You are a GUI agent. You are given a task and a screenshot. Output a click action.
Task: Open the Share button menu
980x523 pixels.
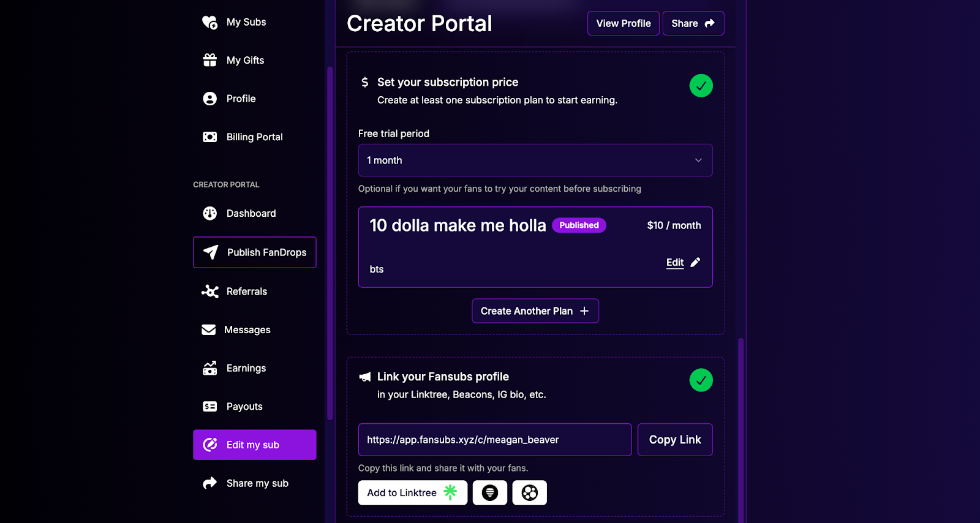pos(693,23)
